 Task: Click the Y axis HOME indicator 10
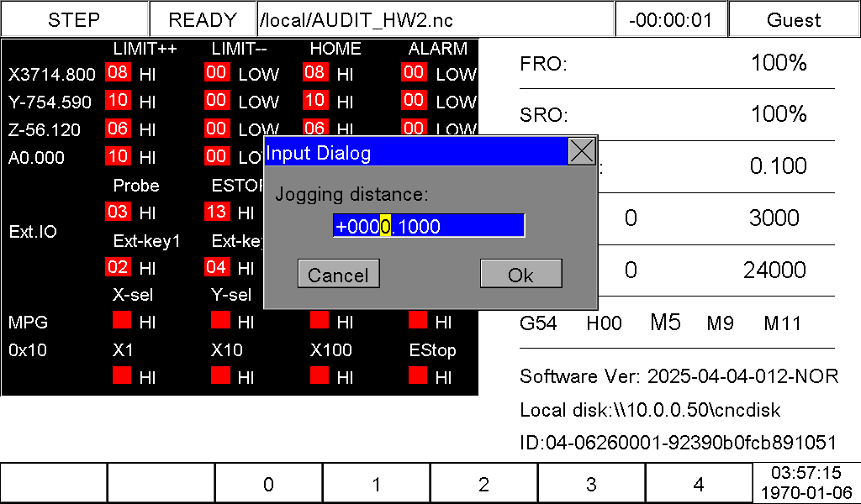click(315, 100)
